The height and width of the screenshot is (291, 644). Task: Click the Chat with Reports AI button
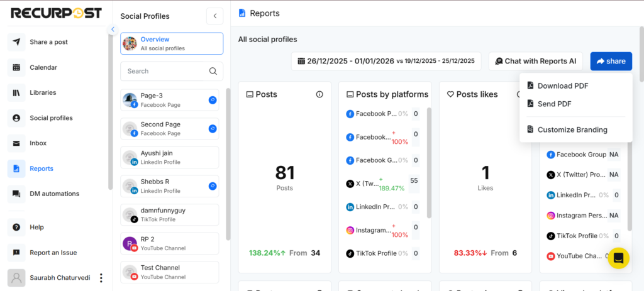tap(536, 61)
